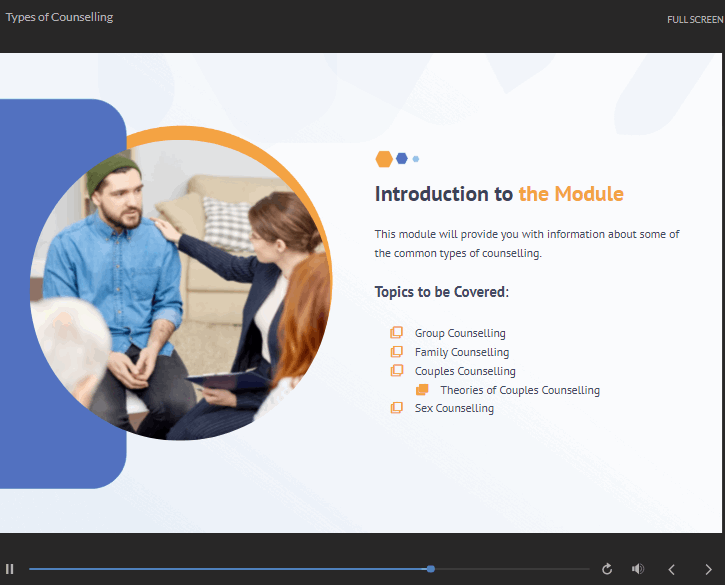The height and width of the screenshot is (585, 725).
Task: Open FULL SCREEN mode
Action: point(695,19)
